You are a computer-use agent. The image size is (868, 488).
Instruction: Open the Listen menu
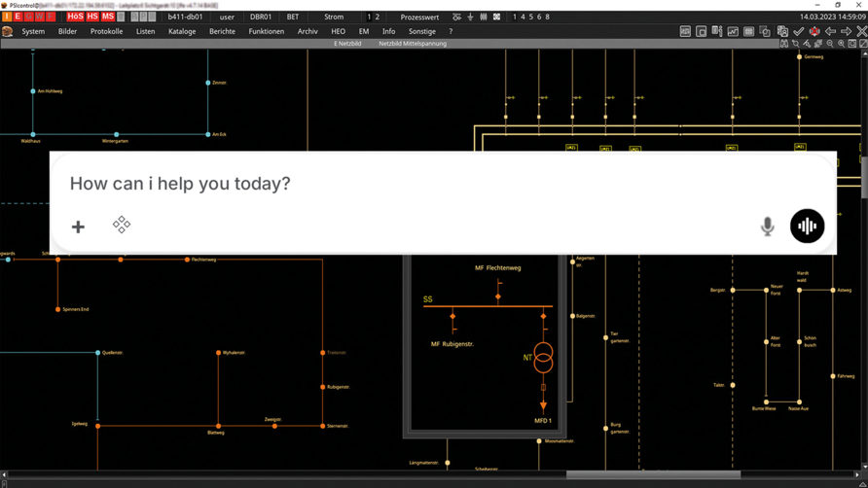(146, 31)
